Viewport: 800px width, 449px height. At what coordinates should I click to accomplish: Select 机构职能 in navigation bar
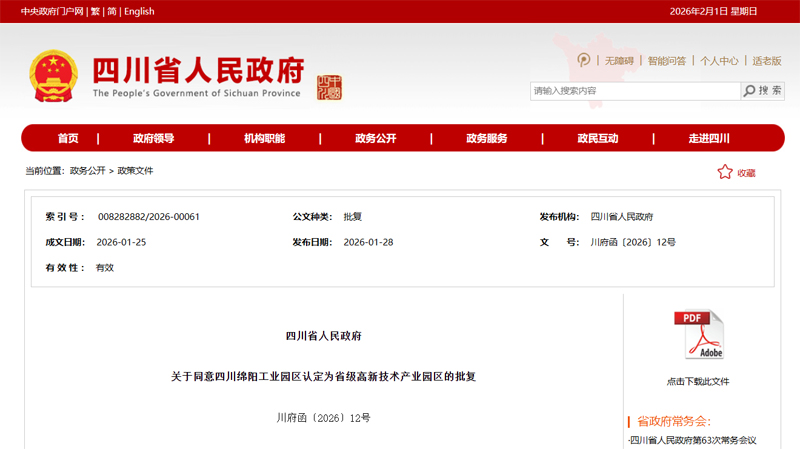[264, 138]
